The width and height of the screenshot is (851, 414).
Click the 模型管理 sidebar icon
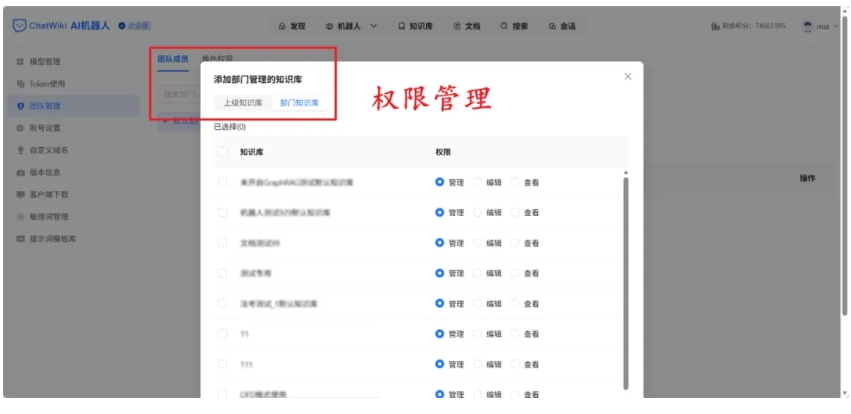click(x=21, y=62)
